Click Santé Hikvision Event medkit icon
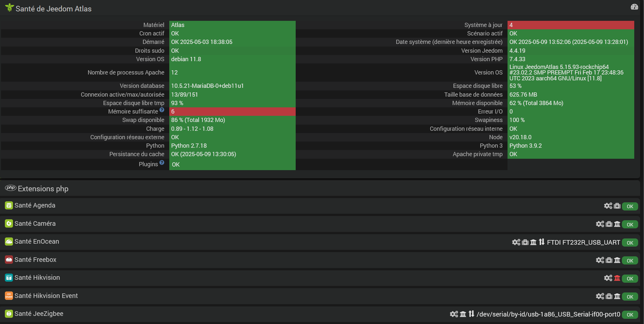The image size is (644, 324). (609, 296)
